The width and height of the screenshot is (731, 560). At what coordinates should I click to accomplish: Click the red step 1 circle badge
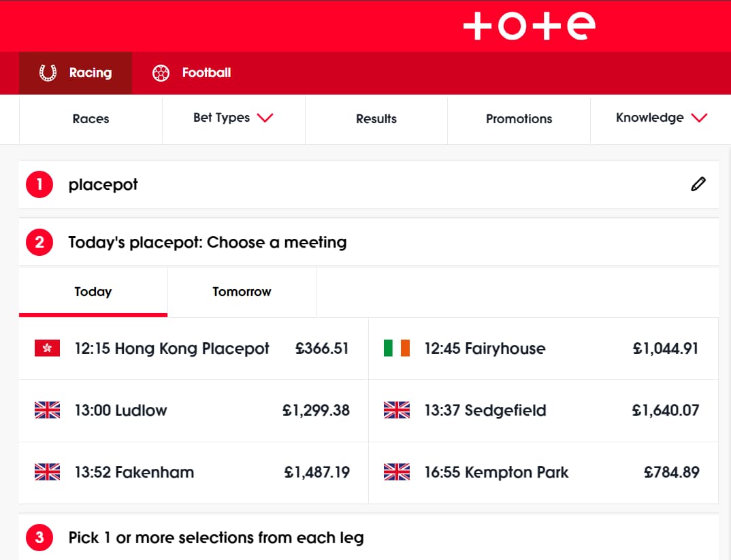click(x=39, y=184)
